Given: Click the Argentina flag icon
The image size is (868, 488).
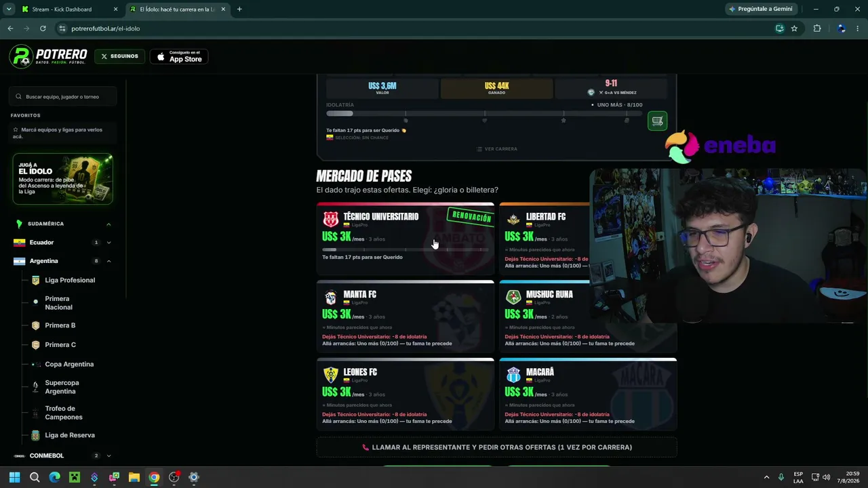Looking at the screenshot, I should (x=19, y=261).
